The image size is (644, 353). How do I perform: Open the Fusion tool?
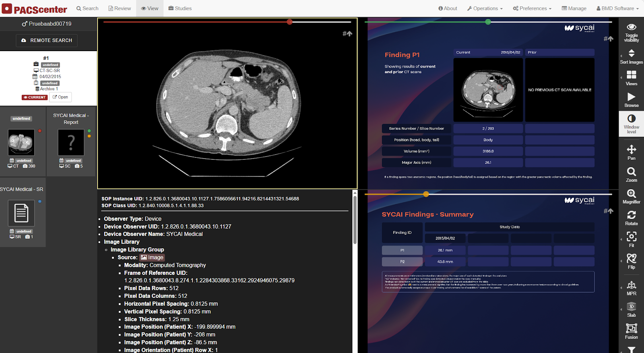tap(631, 332)
